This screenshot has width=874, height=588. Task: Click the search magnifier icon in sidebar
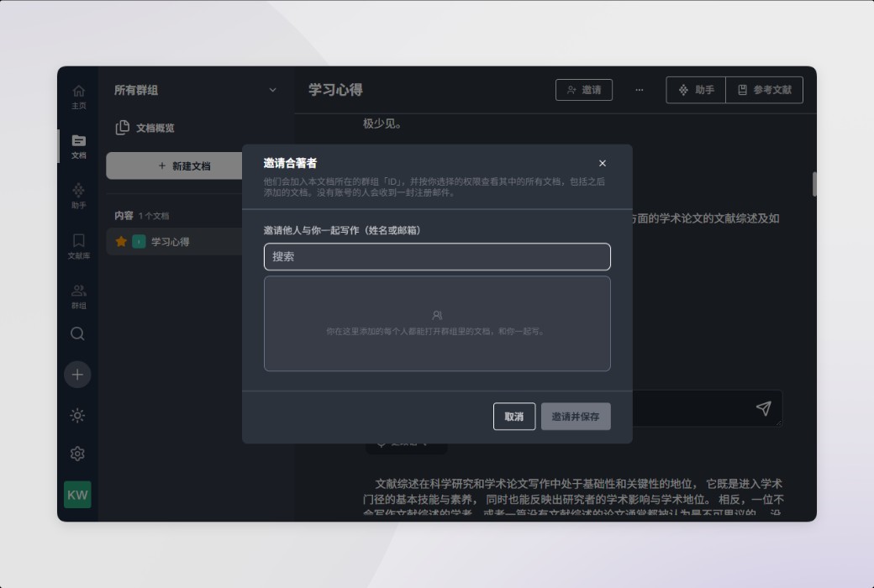(77, 333)
